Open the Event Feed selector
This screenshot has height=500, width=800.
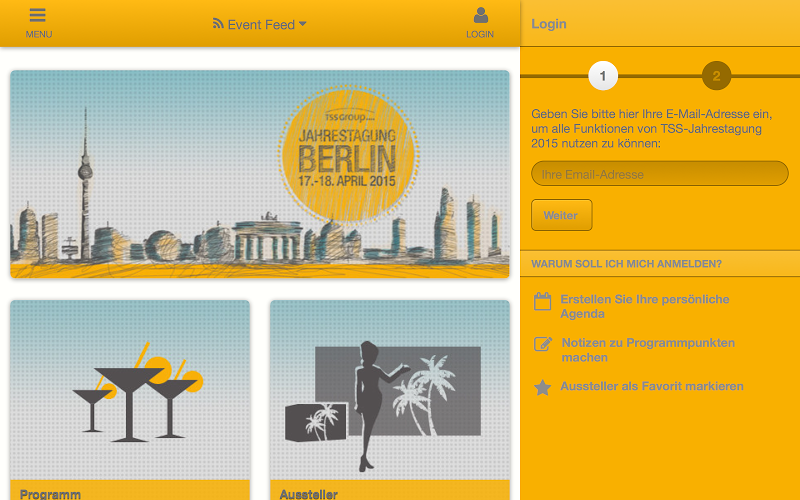(260, 24)
